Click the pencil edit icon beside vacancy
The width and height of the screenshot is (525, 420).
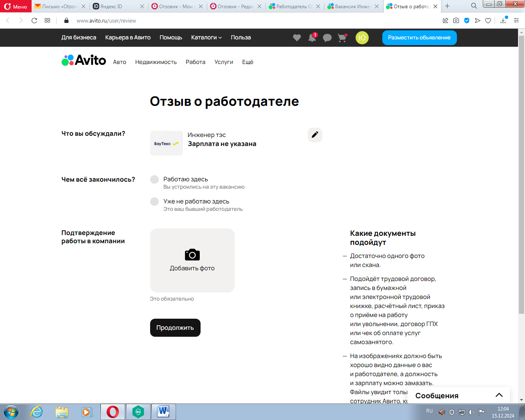(x=315, y=135)
